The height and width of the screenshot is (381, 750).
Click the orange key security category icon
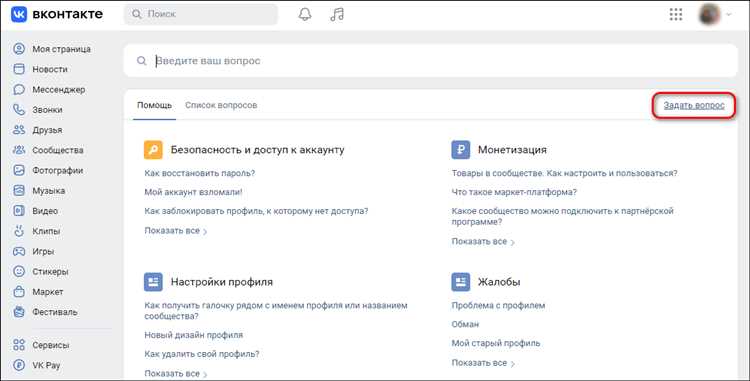[153, 150]
